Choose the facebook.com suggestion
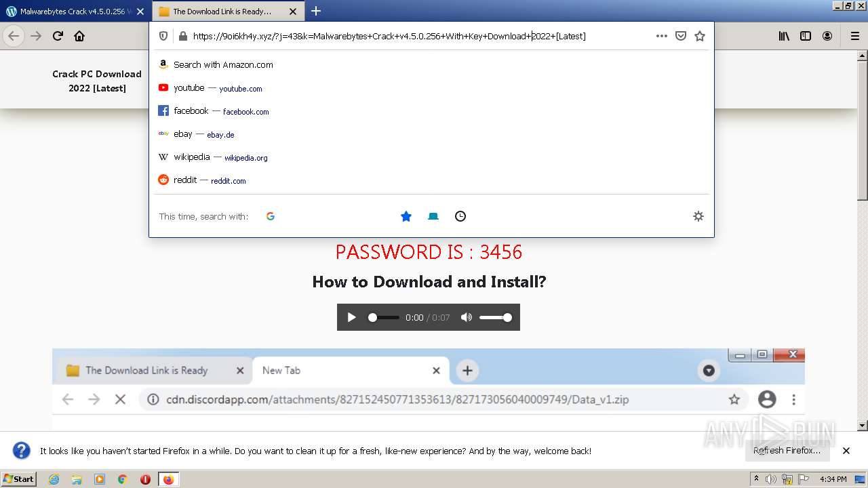 [431, 110]
